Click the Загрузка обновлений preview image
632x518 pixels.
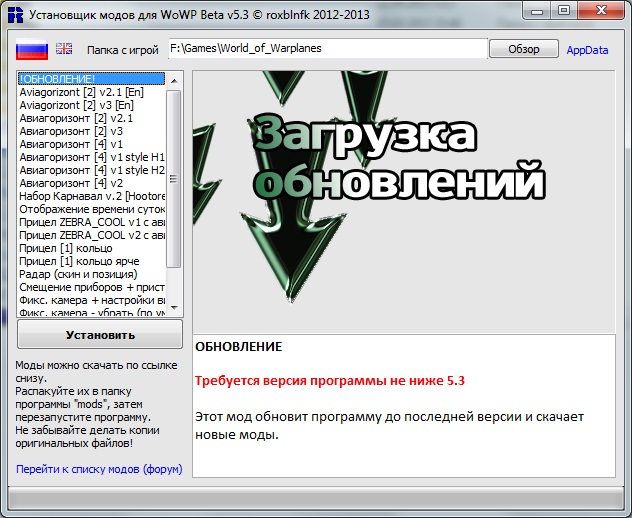pyautogui.click(x=404, y=202)
